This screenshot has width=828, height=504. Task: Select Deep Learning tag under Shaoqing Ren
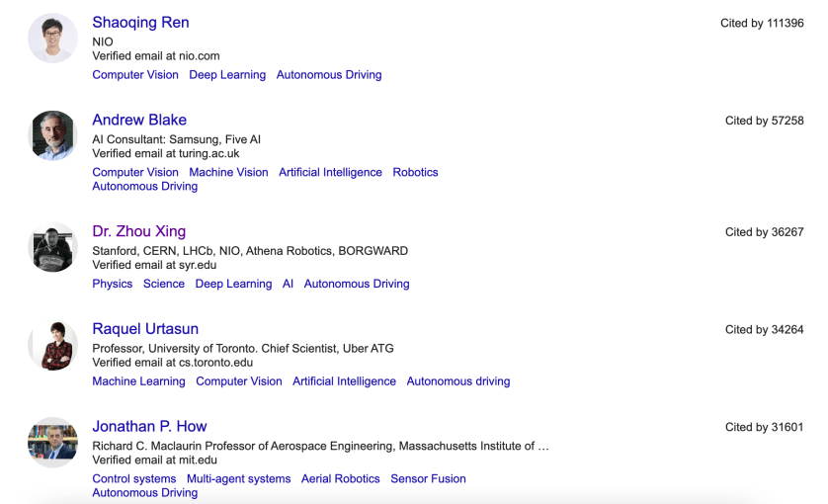[x=227, y=75]
